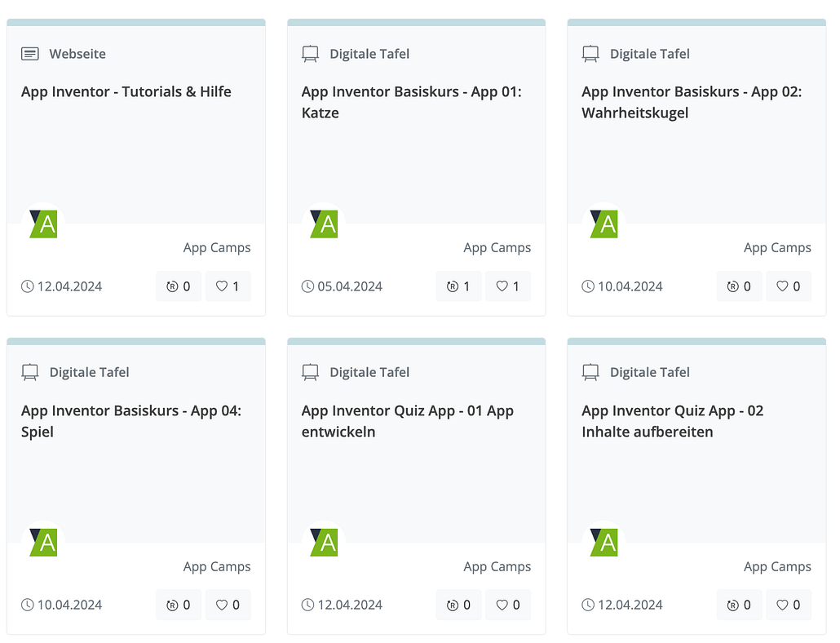The height and width of the screenshot is (643, 840).
Task: Open App Inventor Quiz App - 02 Inhalte aufbereiten
Action: point(673,420)
